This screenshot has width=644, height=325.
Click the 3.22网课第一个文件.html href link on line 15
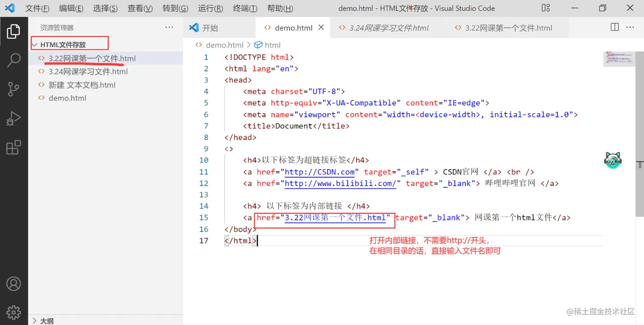click(335, 217)
